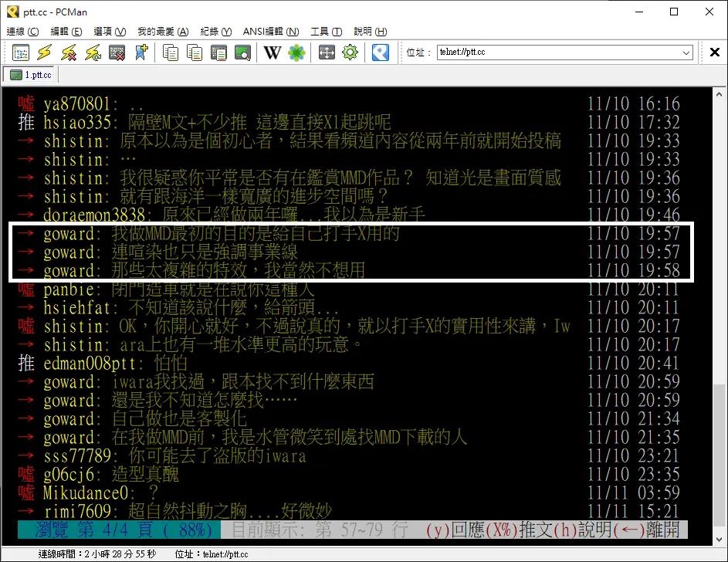Open the 我的最愛 (A) favorites menu
This screenshot has height=562, width=728.
click(163, 32)
